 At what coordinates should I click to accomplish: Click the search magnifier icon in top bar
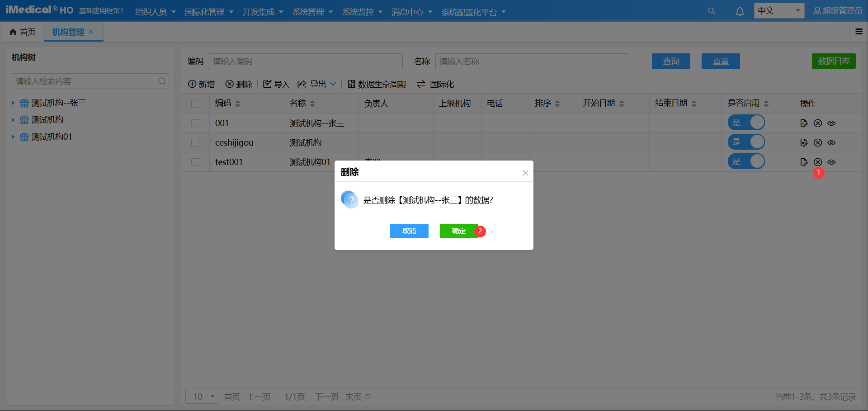(x=711, y=11)
